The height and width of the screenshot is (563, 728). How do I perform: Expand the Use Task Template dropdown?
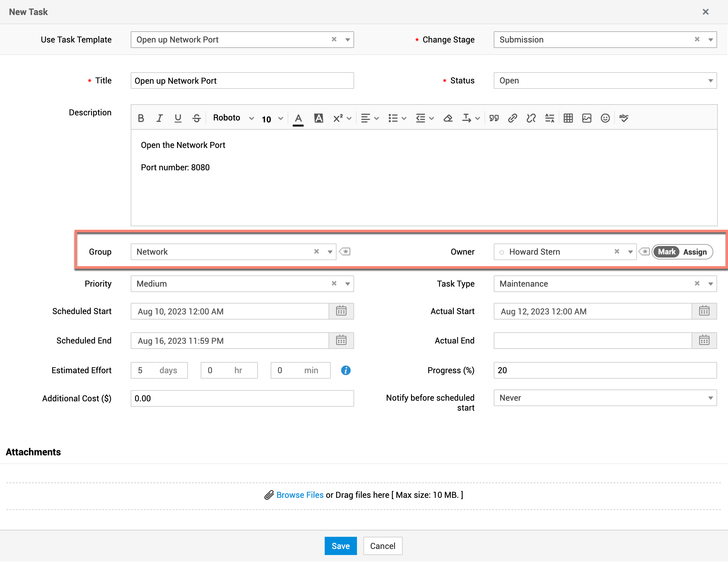click(x=347, y=40)
